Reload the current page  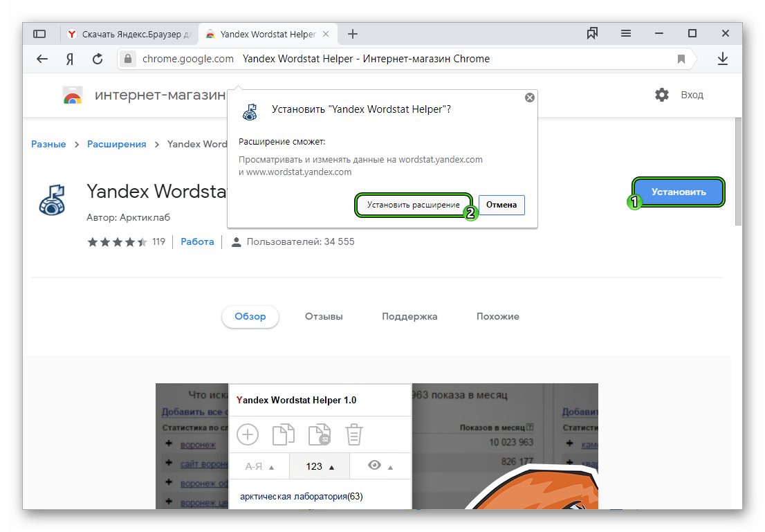click(x=97, y=59)
